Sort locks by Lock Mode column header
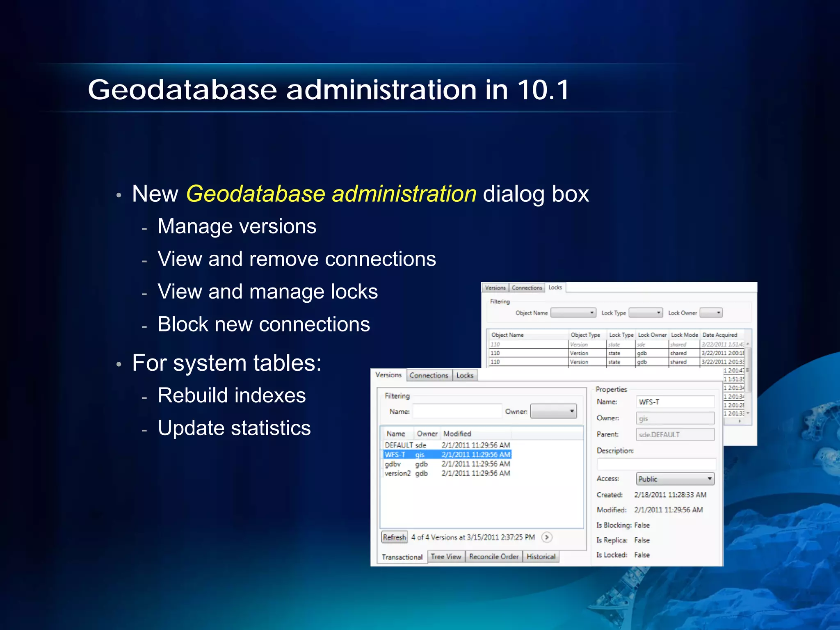 point(684,335)
